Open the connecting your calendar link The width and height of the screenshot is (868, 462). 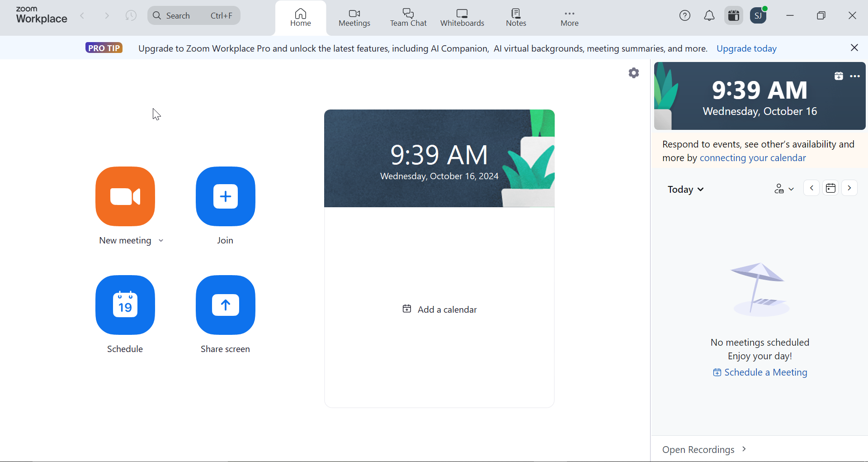click(752, 157)
